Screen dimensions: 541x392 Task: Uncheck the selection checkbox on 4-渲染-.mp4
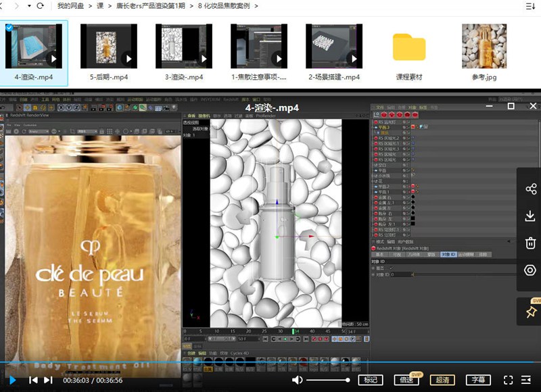click(x=8, y=27)
